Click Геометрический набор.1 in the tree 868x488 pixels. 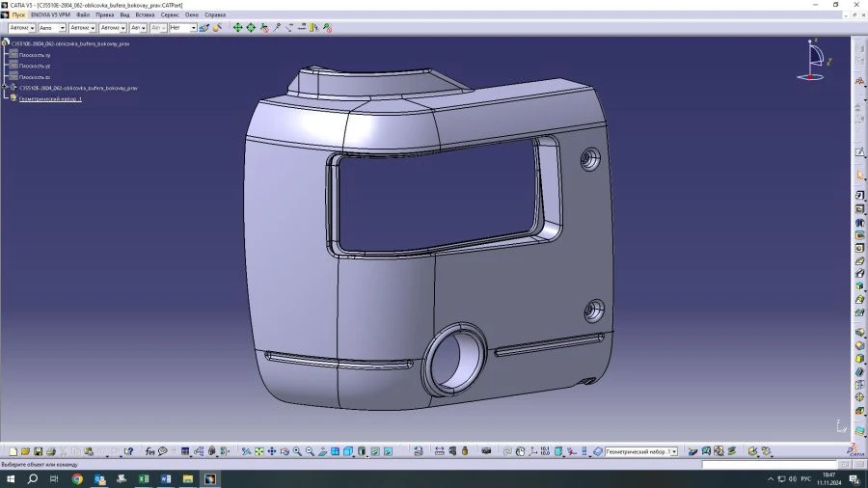[x=50, y=98]
